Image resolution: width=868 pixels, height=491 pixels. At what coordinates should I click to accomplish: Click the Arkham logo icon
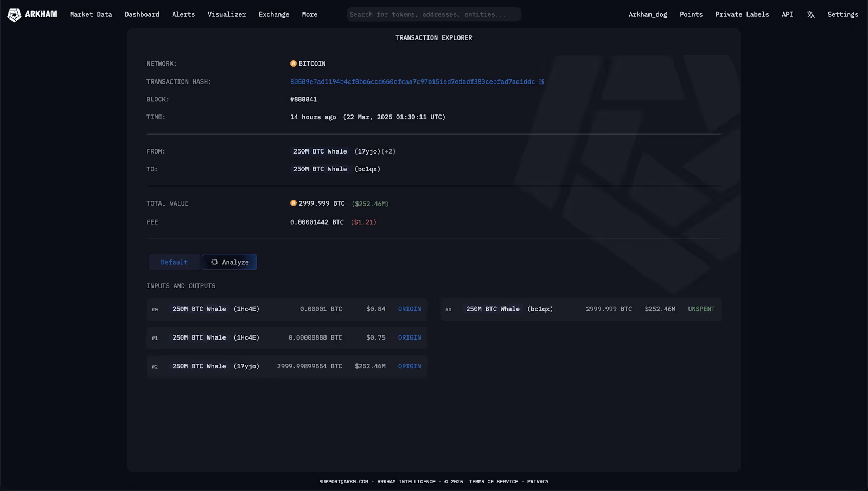click(13, 14)
